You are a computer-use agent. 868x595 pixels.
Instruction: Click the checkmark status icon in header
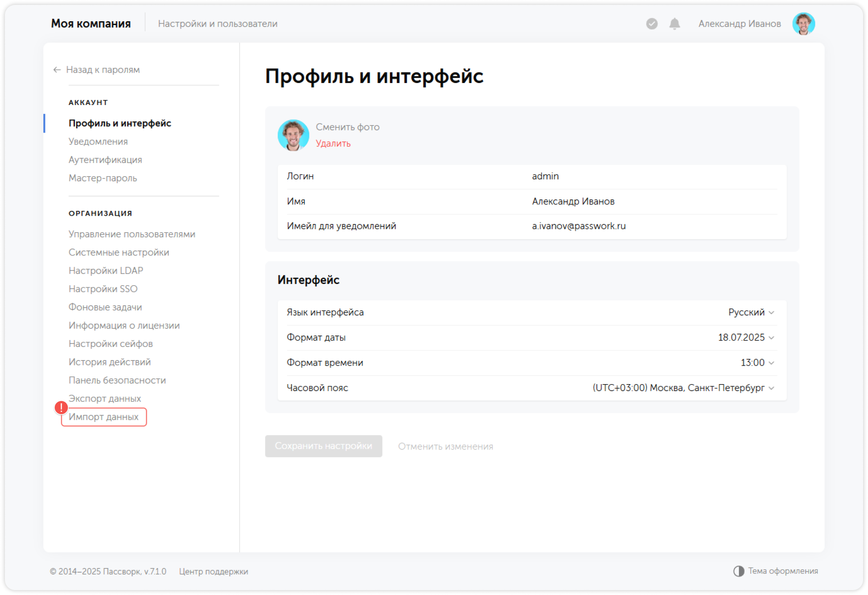pyautogui.click(x=651, y=24)
